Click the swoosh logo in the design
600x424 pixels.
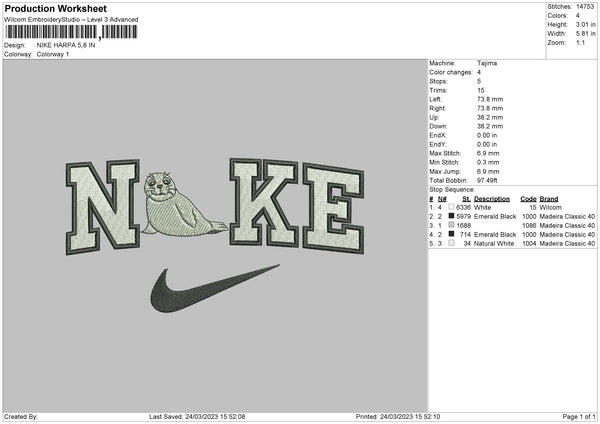click(215, 288)
